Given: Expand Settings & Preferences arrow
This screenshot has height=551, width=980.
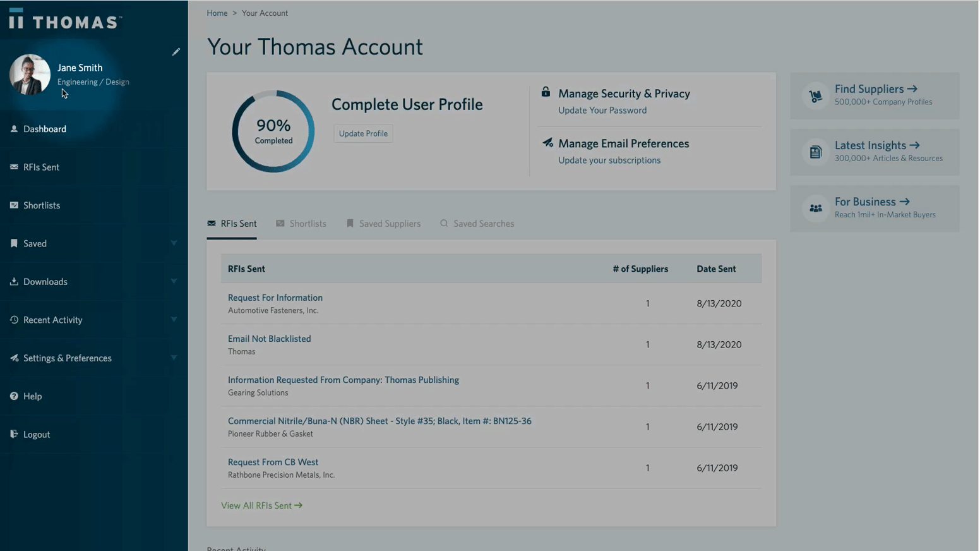Looking at the screenshot, I should (x=174, y=358).
